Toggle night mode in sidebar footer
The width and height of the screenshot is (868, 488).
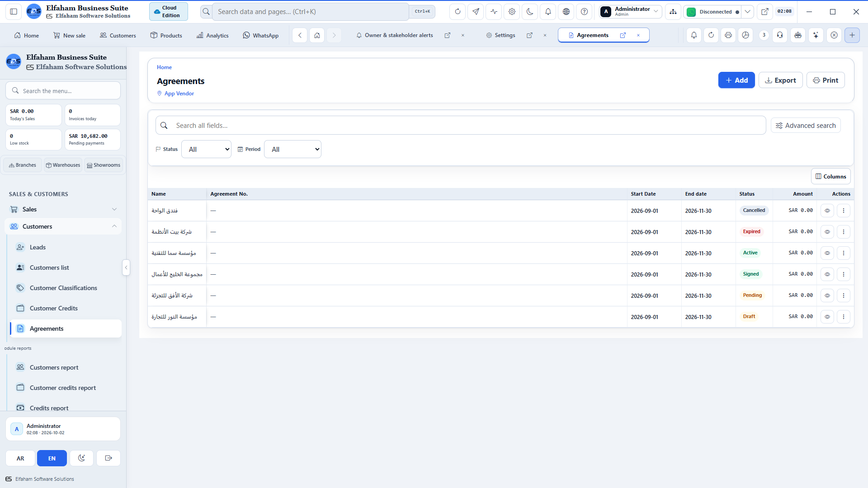click(81, 458)
